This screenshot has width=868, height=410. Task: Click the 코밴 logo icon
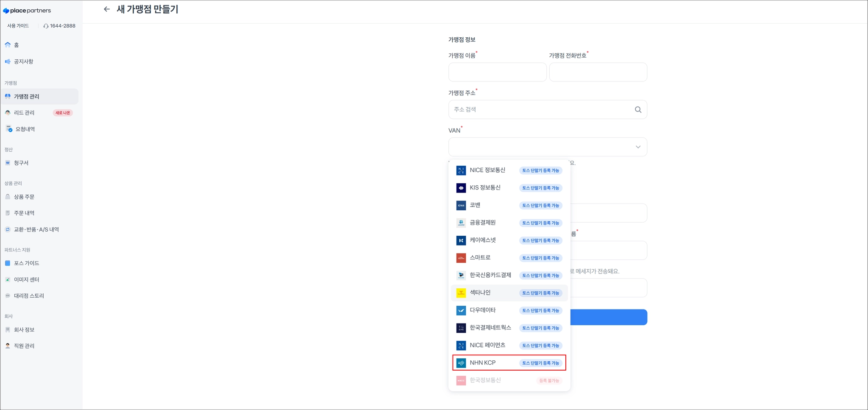(x=461, y=205)
